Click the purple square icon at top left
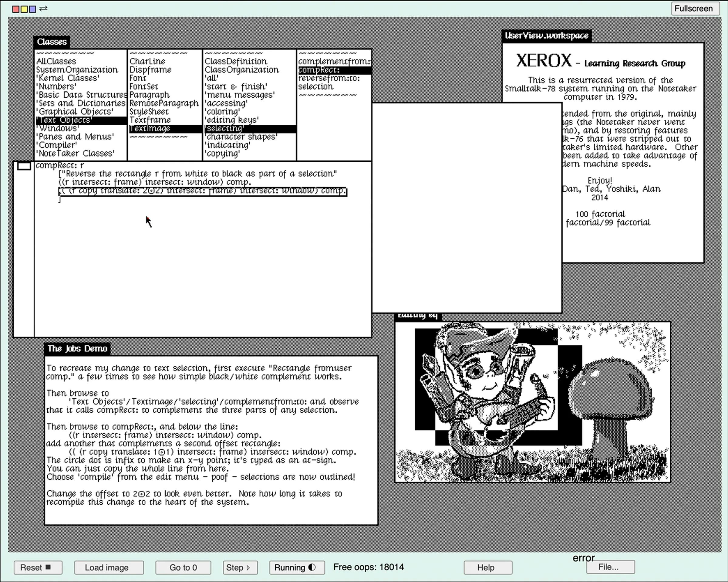Image resolution: width=728 pixels, height=582 pixels. pos(32,9)
